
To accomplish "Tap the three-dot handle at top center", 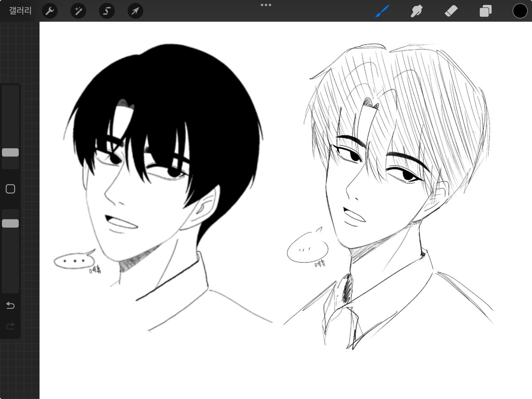I will [x=266, y=5].
